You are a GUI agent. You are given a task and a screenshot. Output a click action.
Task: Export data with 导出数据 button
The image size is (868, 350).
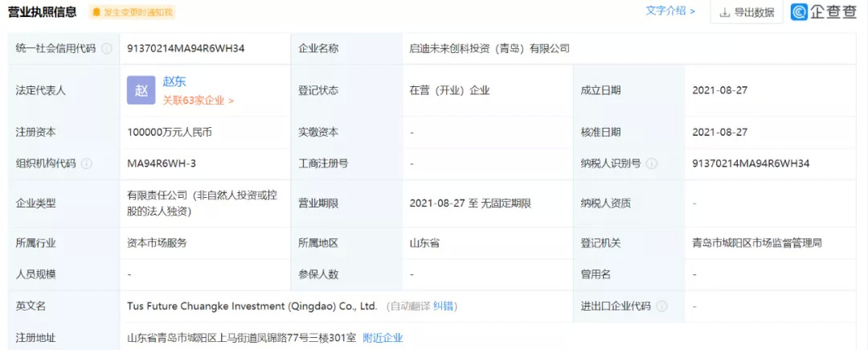click(747, 12)
